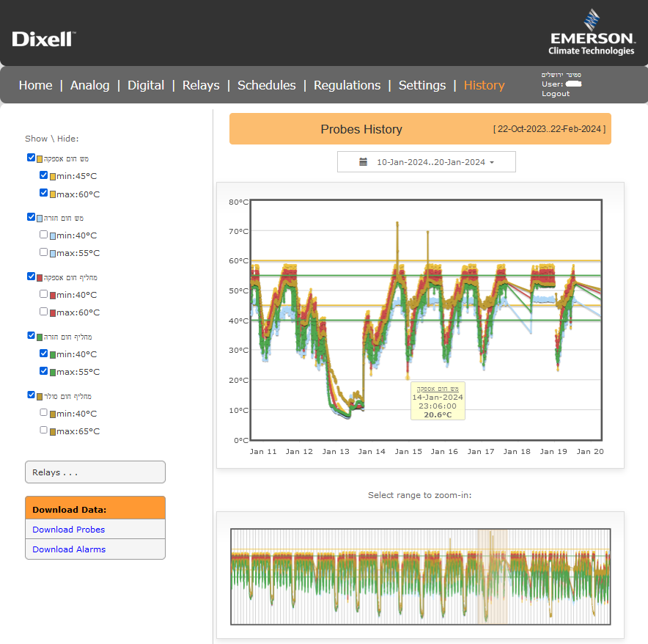Go to the Home menu
The image size is (648, 644).
(35, 85)
